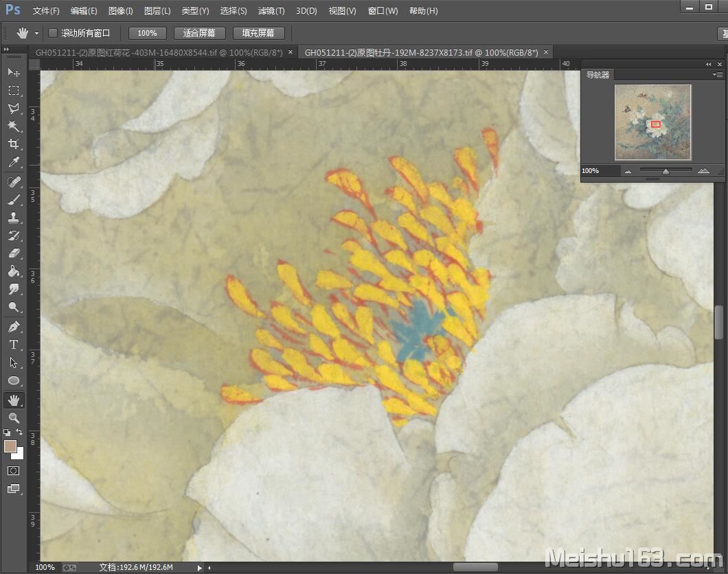Click the Navigator zoom out mountain icon
728x574 pixels.
coord(628,171)
